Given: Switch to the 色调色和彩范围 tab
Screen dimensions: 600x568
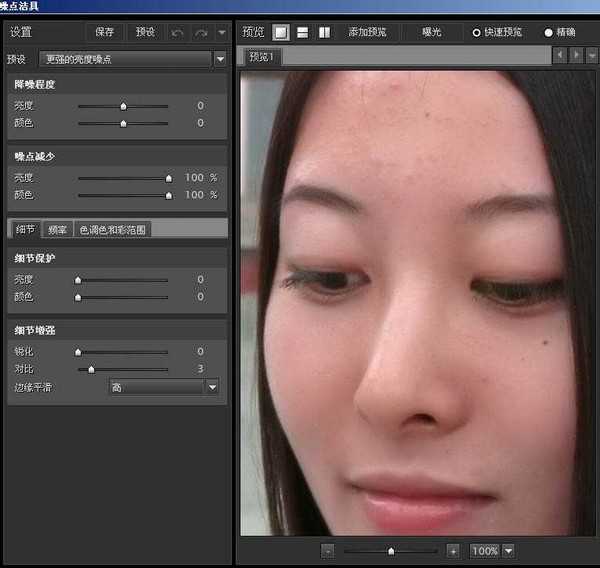Looking at the screenshot, I should (112, 229).
